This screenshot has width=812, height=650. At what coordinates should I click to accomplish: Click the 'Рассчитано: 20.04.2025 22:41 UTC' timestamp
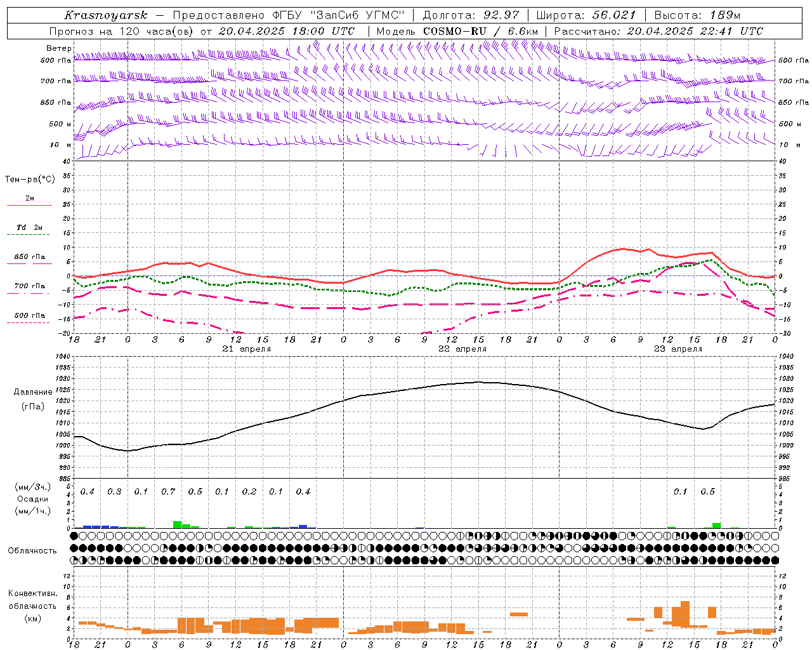pos(658,31)
